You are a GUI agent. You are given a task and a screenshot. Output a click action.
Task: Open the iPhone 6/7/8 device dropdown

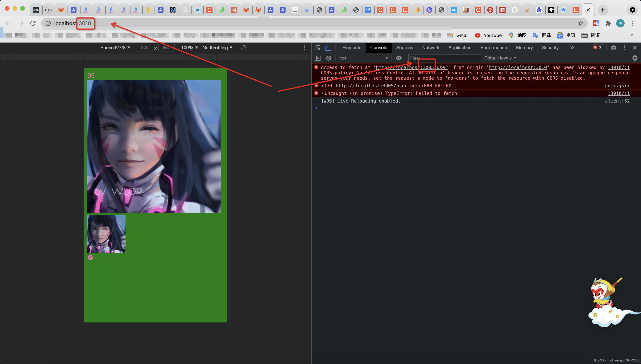(115, 47)
